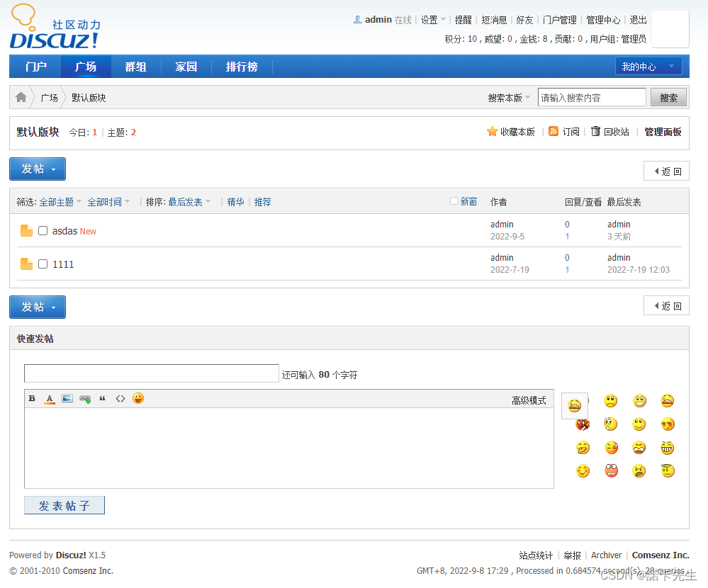
Task: Toggle bold in quick post editor
Action: pyautogui.click(x=32, y=398)
